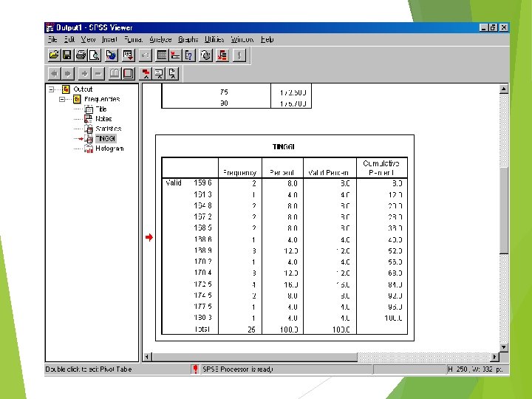Select the Output item in outline

pos(83,89)
